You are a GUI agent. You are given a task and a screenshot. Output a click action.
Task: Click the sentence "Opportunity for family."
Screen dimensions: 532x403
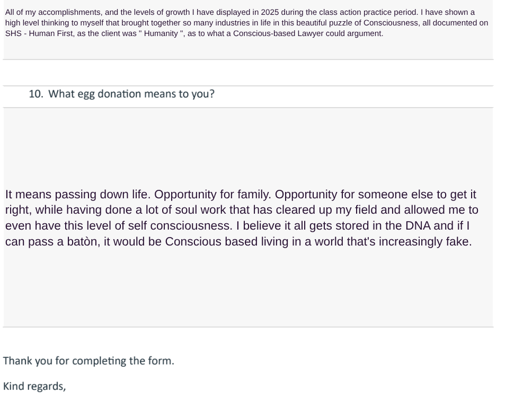pos(212,194)
